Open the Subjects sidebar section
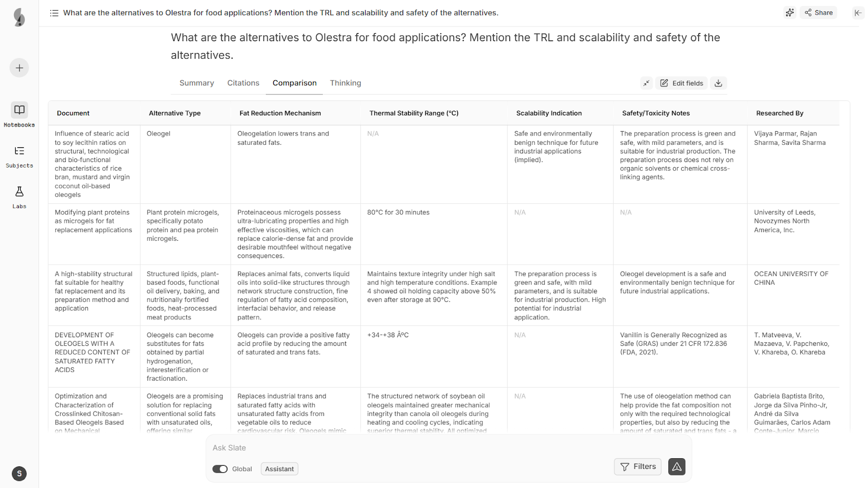Viewport: 868px width, 488px height. pos(19,156)
